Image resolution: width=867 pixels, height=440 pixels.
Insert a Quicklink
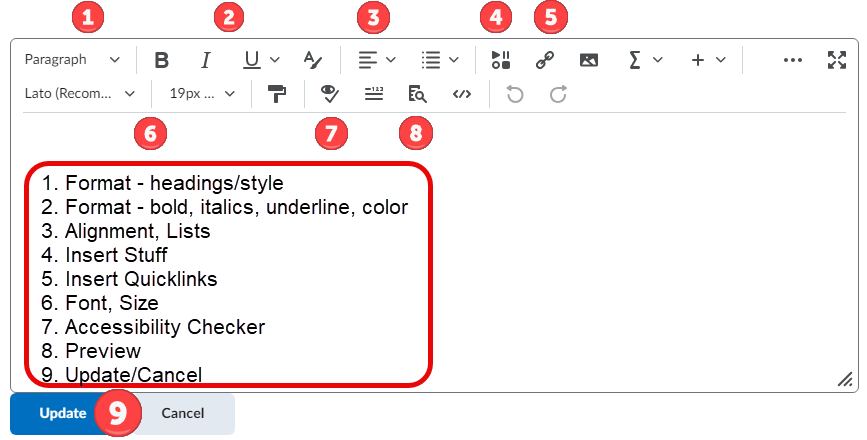click(x=545, y=60)
